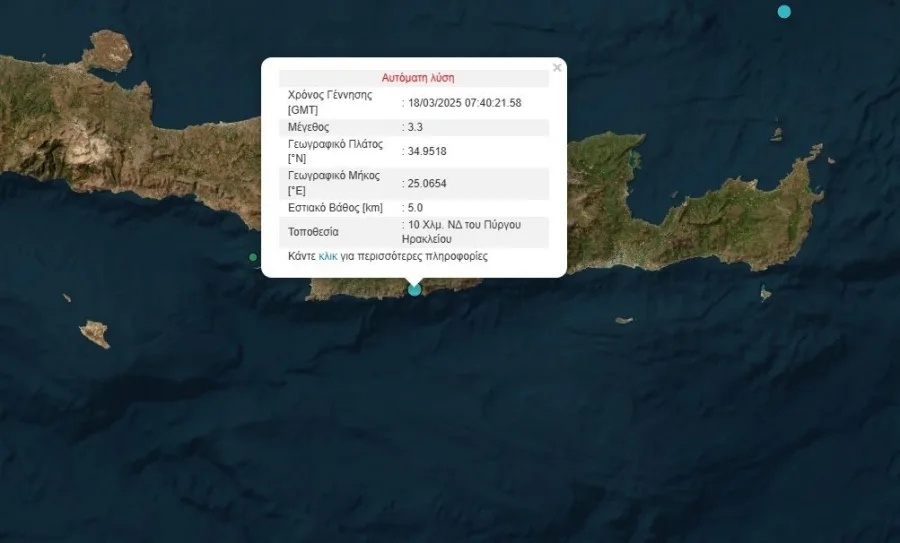Click the small green earthquake marker
Viewport: 900px width, 543px height.
click(253, 258)
